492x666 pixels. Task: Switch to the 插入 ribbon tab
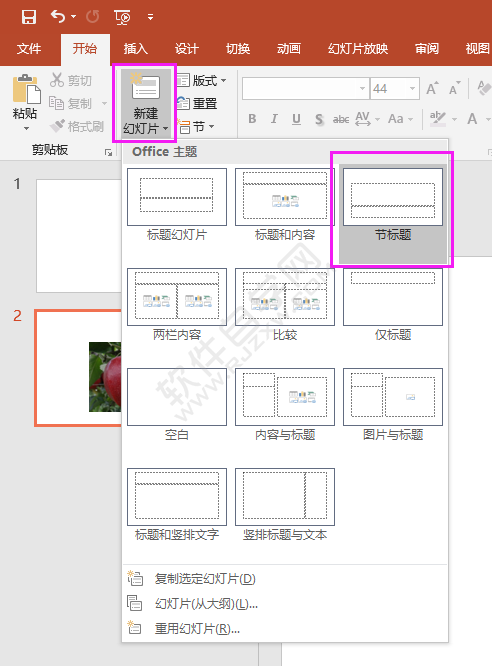pos(136,49)
